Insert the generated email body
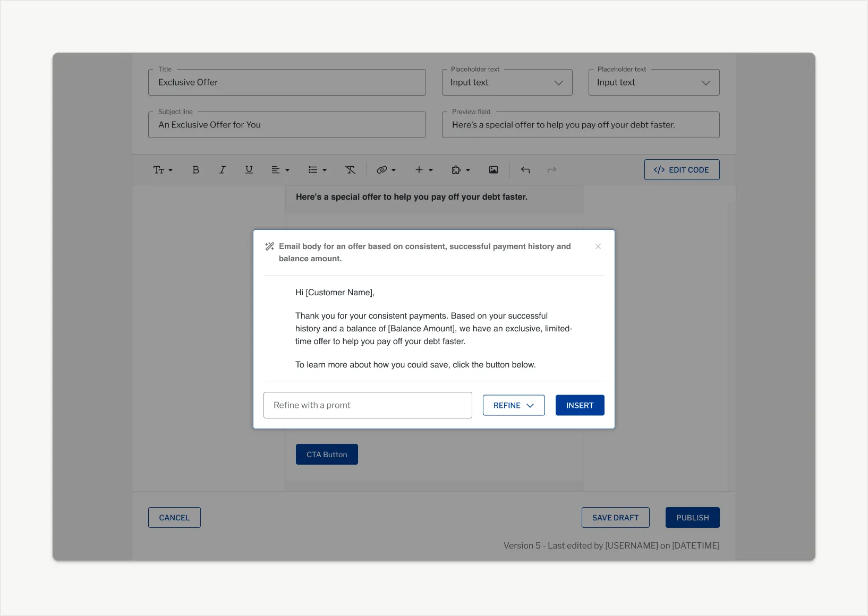Viewport: 868px width, 616px height. [x=580, y=405]
